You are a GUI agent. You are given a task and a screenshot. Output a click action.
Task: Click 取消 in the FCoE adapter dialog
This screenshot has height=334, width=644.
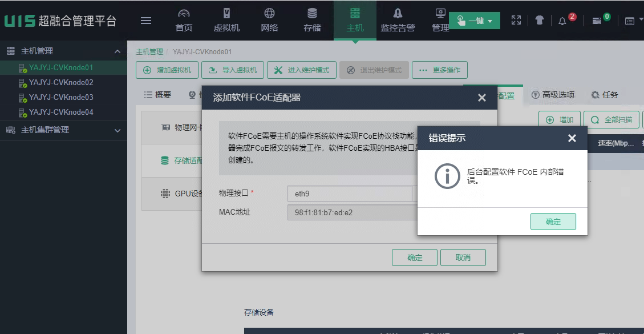(x=463, y=257)
